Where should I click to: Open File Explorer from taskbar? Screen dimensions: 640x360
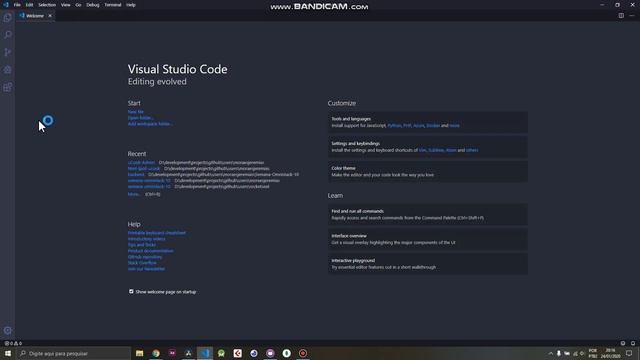pyautogui.click(x=140, y=353)
